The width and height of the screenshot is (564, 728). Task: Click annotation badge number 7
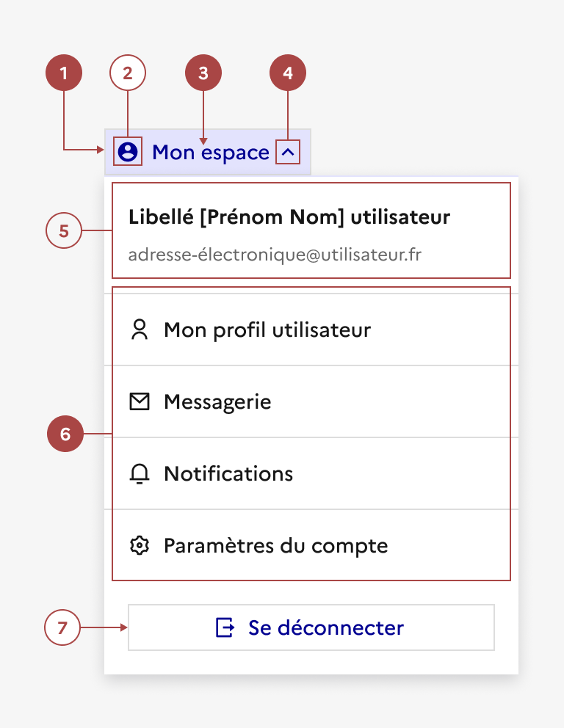(x=62, y=628)
